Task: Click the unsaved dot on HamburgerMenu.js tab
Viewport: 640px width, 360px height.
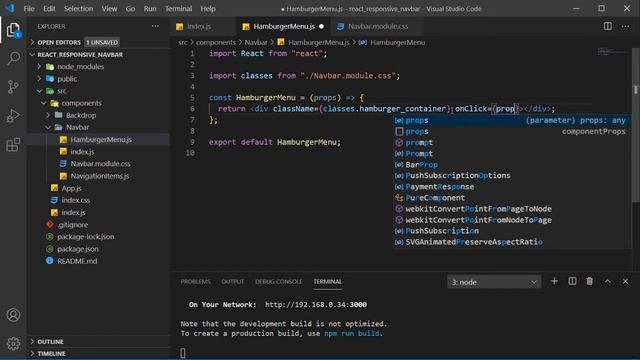Action: 321,27
